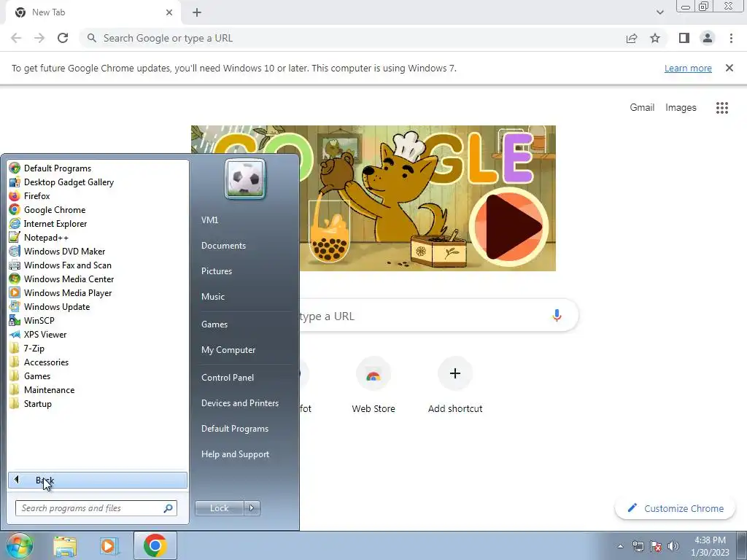
Task: Open Windows Update
Action: (50, 306)
